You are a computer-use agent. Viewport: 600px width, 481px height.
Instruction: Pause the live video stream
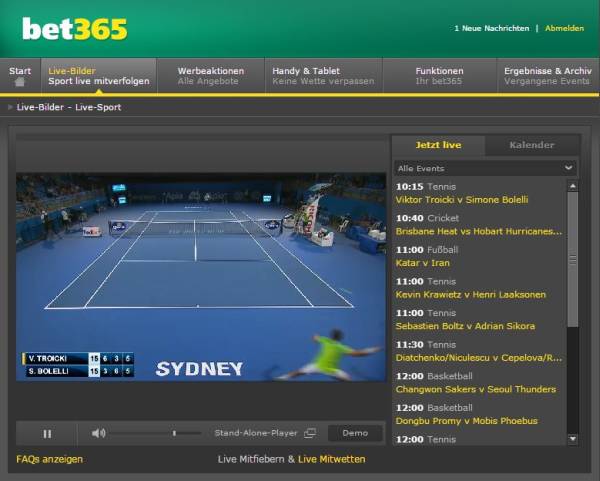coord(47,434)
